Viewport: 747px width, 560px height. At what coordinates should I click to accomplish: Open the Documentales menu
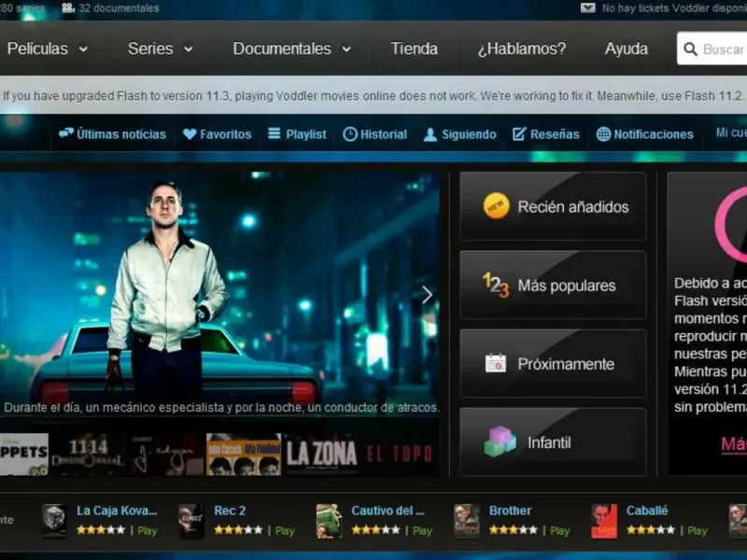point(282,49)
